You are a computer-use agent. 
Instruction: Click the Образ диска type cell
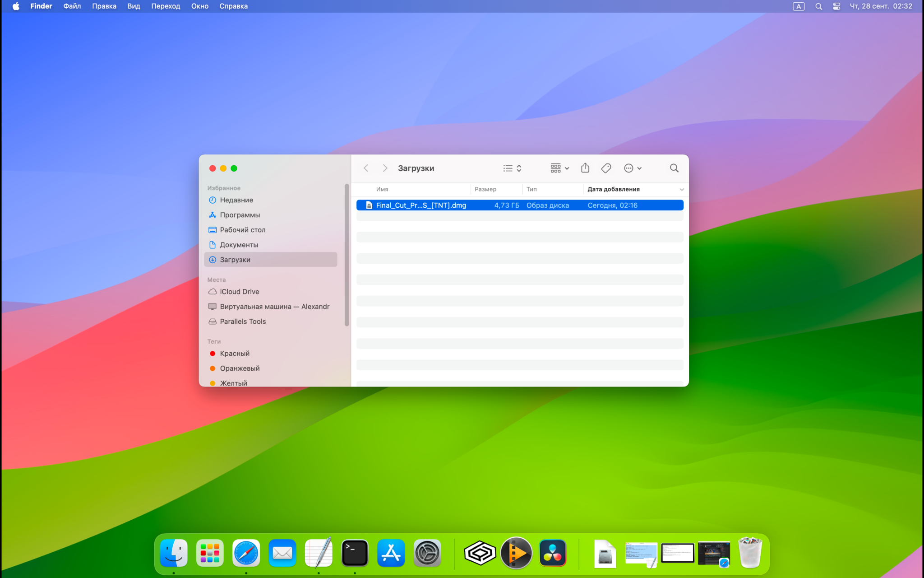click(x=548, y=205)
